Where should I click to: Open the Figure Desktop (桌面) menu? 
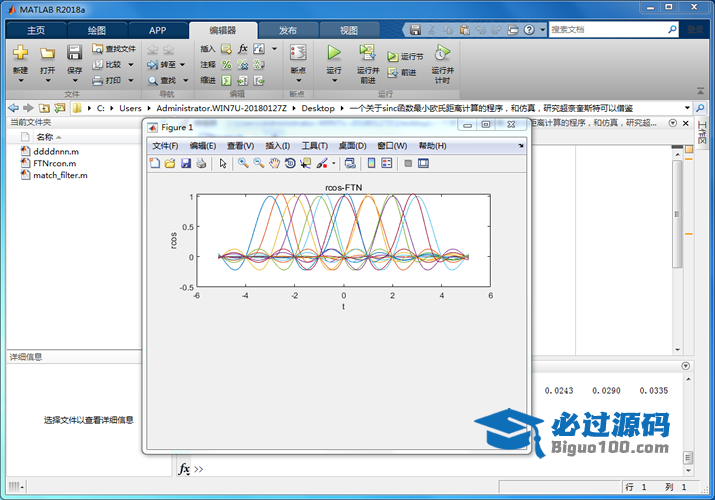(x=352, y=146)
